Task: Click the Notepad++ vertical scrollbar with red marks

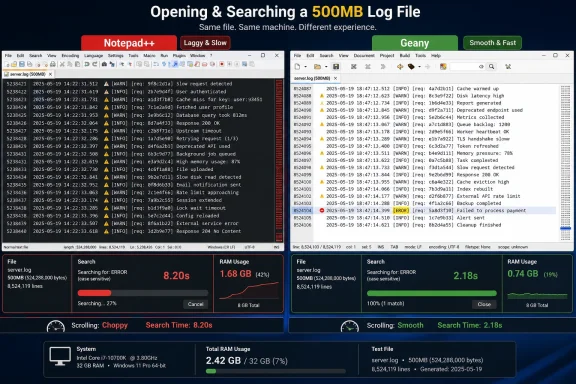Action: pos(279,161)
